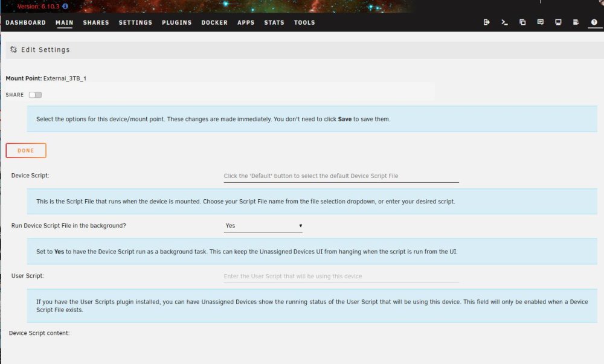This screenshot has height=364, width=604.
Task: Click the 'Run Device Script File in the background?' label
Action: tap(69, 226)
